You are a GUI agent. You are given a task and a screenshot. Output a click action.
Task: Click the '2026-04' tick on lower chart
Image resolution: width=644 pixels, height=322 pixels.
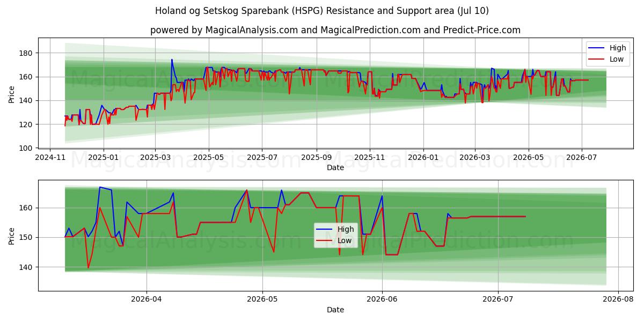[147, 300]
